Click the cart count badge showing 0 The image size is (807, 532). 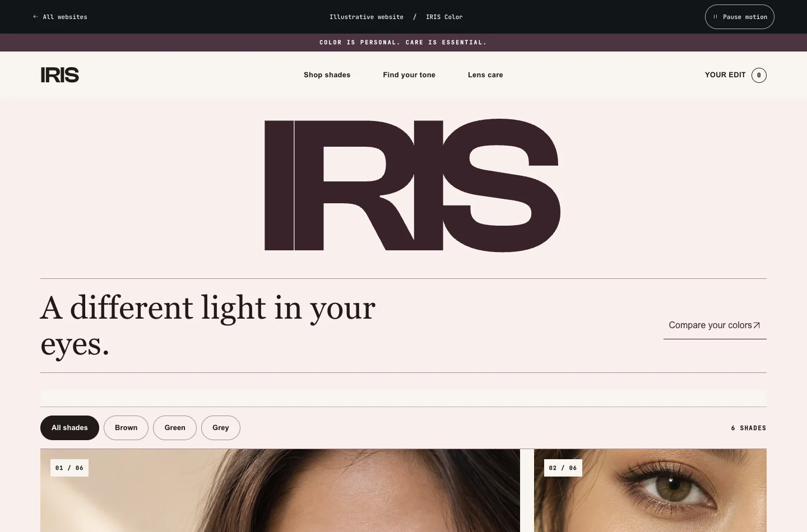click(x=759, y=75)
